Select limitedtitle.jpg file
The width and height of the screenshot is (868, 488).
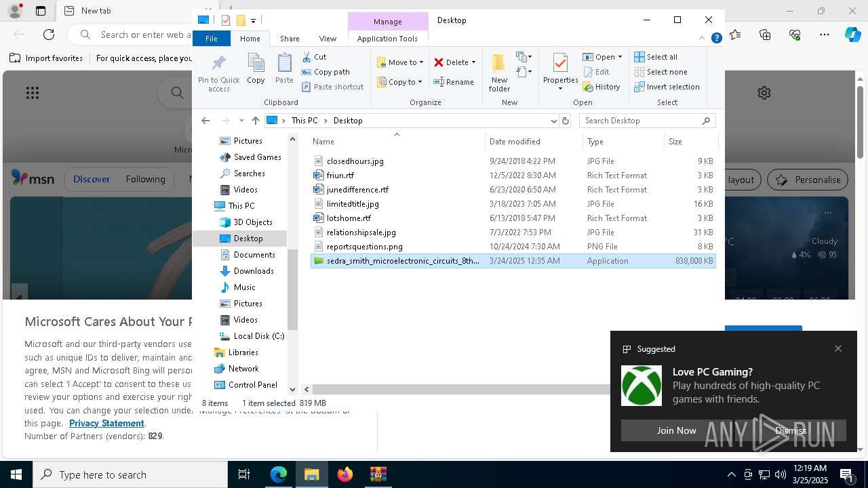(513, 204)
